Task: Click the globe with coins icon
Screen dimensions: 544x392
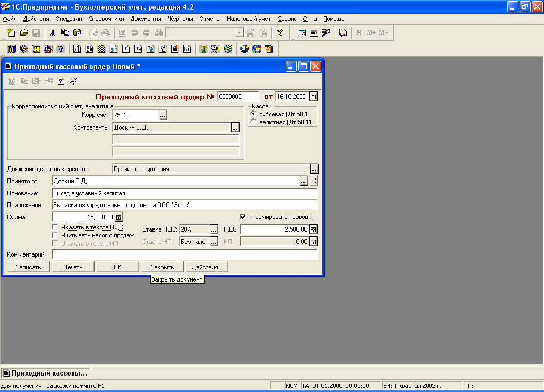Action: click(x=257, y=49)
